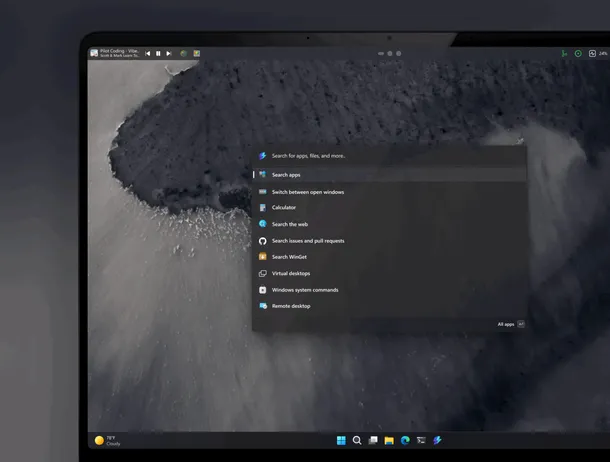Skip to next track in top bar
Screen dimensions: 610x462
point(168,54)
